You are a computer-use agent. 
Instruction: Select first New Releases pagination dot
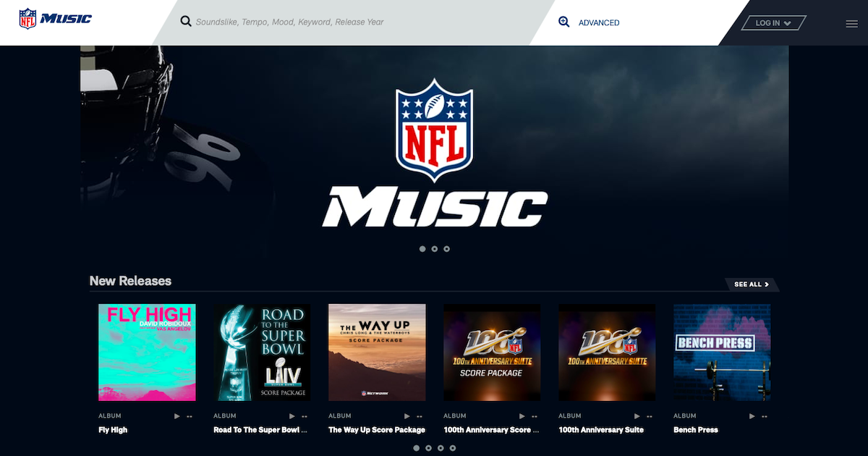[x=417, y=448]
